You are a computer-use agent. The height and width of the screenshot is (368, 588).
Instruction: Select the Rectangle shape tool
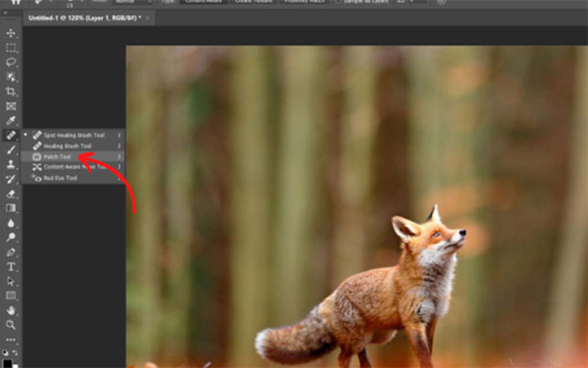11,295
